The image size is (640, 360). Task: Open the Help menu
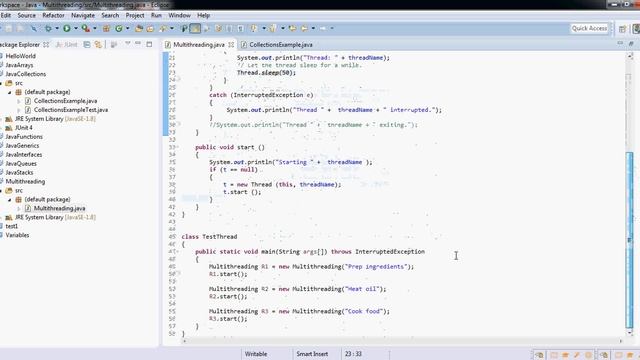coord(203,15)
